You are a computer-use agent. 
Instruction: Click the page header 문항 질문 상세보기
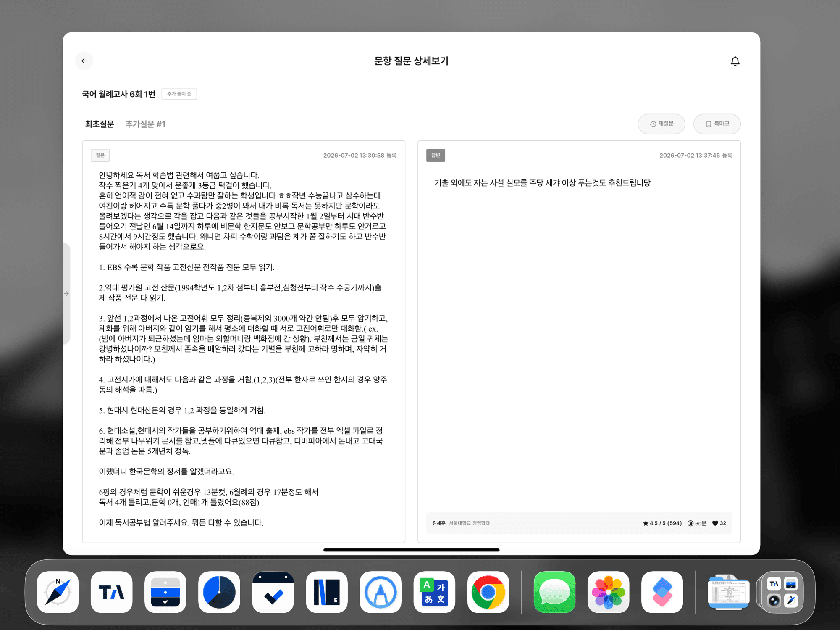[411, 61]
